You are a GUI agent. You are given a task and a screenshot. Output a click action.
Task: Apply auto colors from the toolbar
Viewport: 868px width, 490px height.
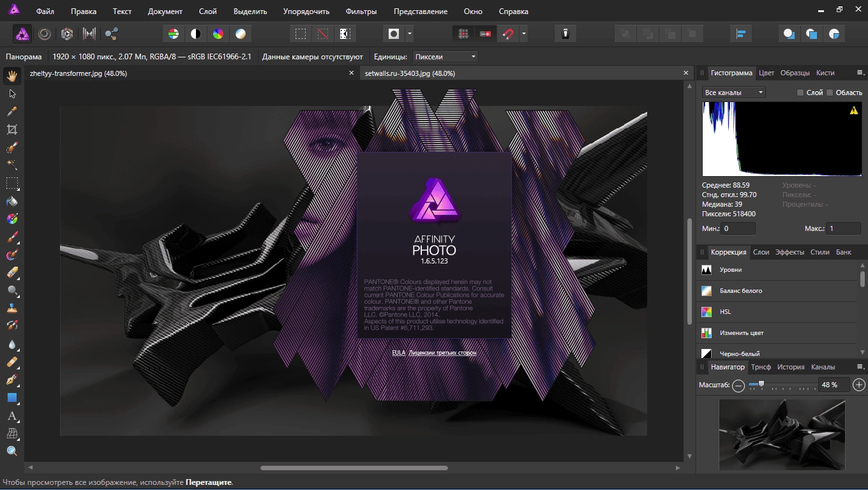(218, 34)
